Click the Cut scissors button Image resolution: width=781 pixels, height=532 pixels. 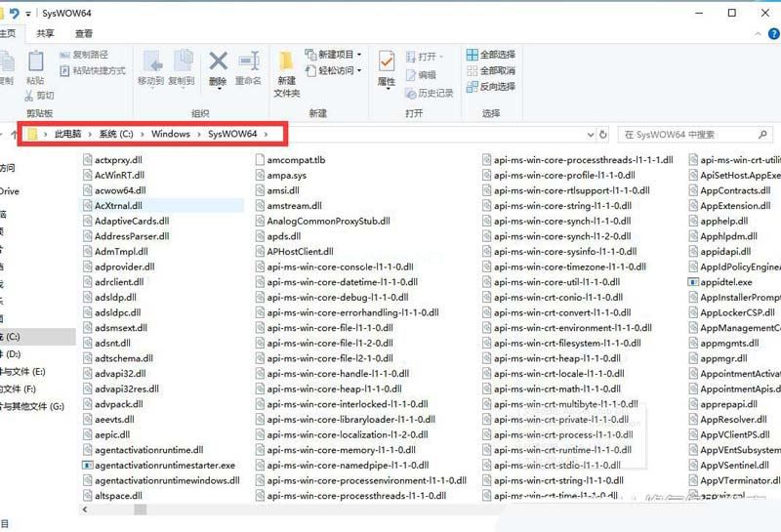click(39, 95)
